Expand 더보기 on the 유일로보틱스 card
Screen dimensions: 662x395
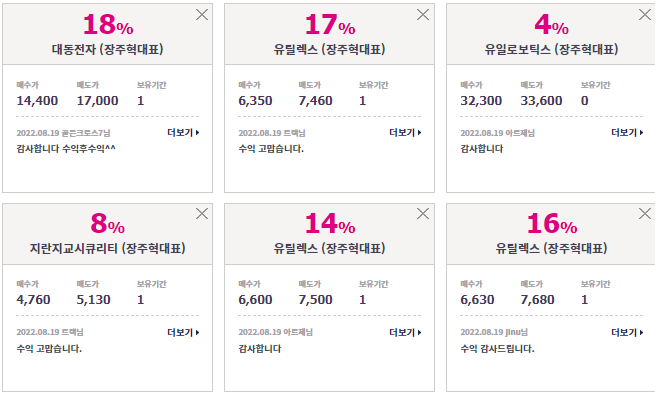(x=627, y=133)
